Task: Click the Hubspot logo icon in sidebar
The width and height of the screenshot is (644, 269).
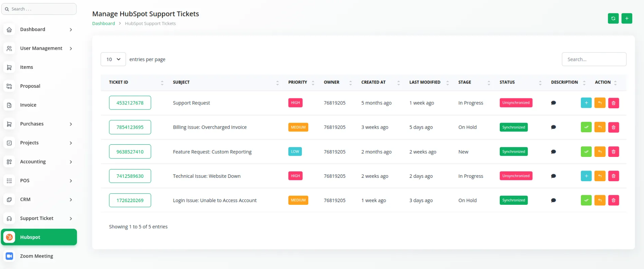Action: pyautogui.click(x=9, y=237)
